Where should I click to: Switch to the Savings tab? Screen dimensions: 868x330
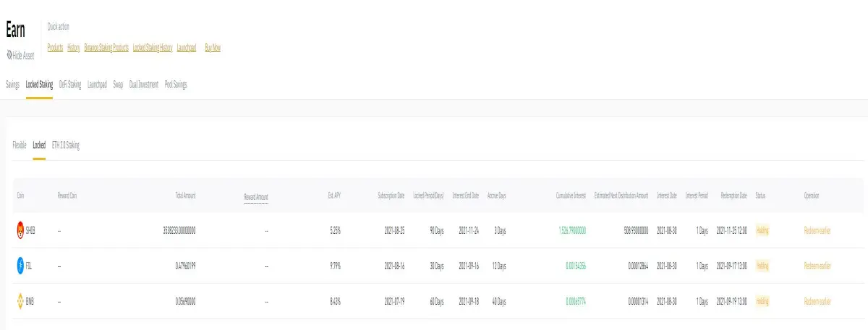click(13, 85)
